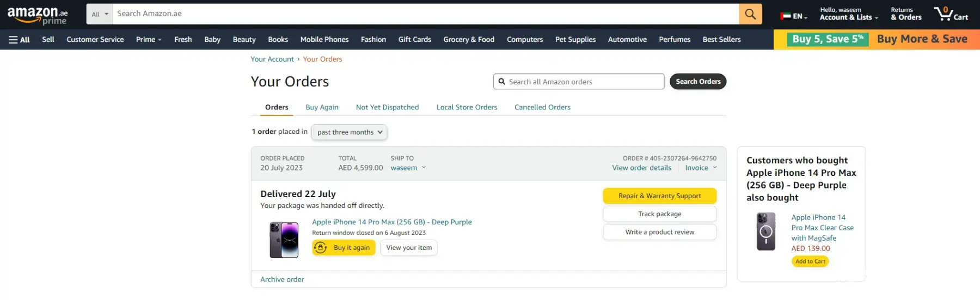Click the Search Orders button

[698, 82]
